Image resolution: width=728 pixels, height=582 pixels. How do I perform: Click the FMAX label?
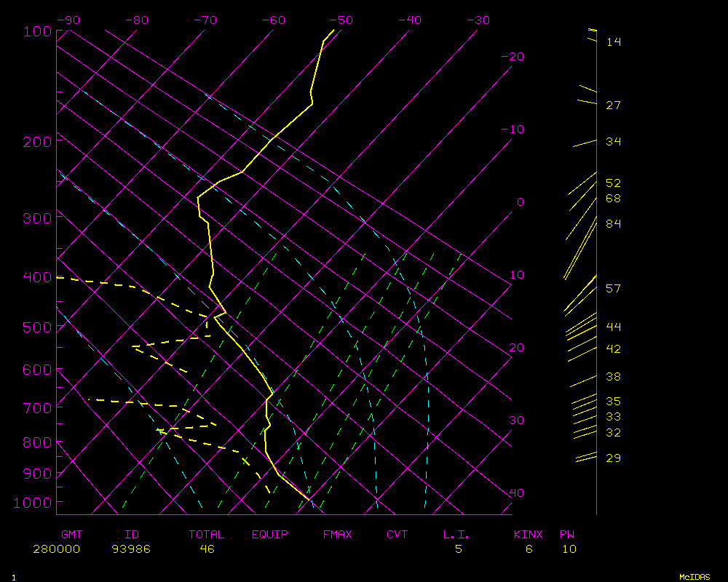pyautogui.click(x=338, y=535)
